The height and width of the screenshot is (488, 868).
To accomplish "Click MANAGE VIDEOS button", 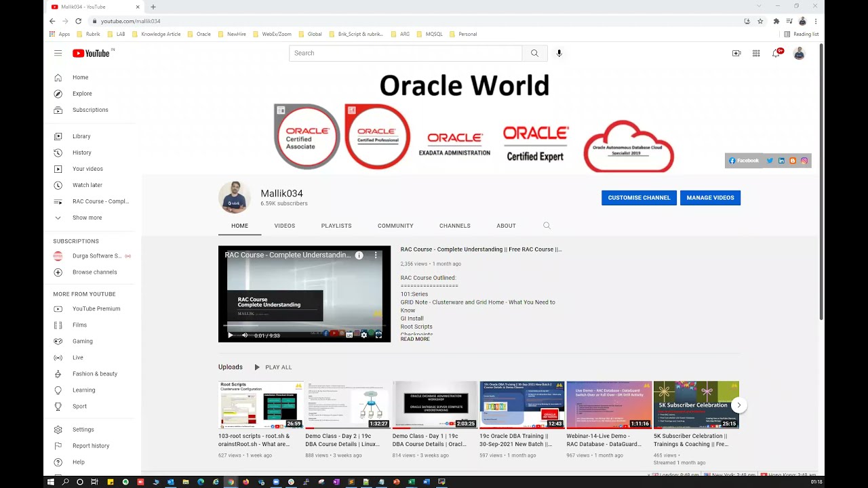I will click(x=710, y=198).
